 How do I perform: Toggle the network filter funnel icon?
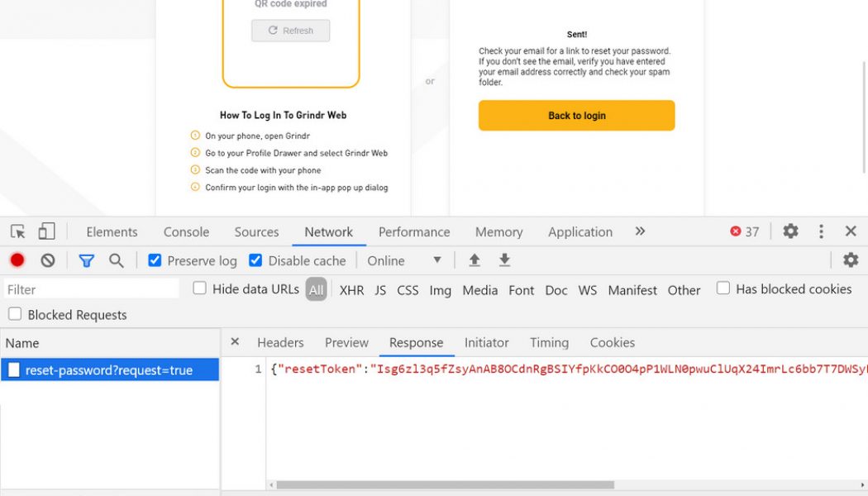click(86, 260)
